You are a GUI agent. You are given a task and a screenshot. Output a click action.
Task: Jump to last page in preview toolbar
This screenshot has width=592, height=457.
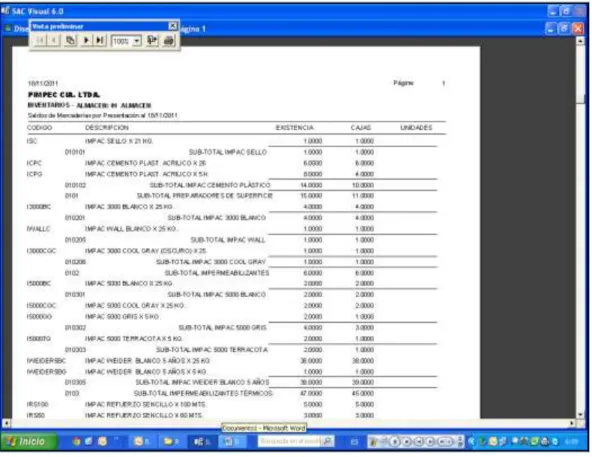100,40
